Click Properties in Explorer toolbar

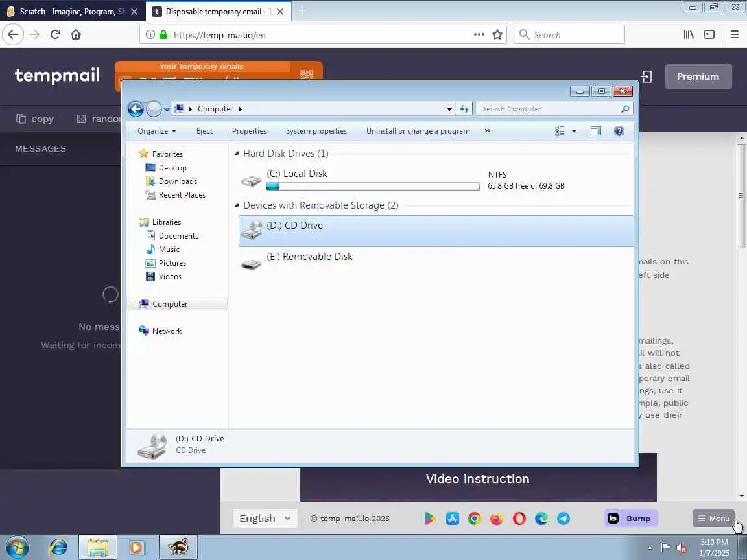(249, 131)
